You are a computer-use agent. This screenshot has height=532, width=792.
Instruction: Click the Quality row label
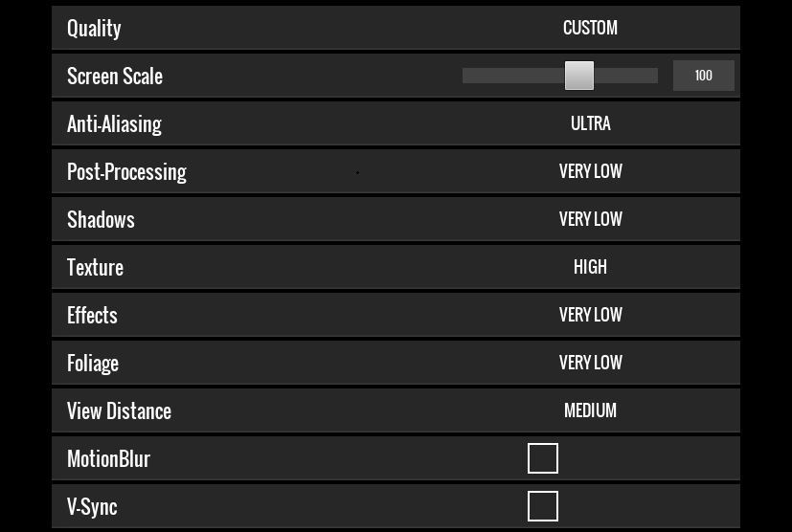tap(94, 28)
